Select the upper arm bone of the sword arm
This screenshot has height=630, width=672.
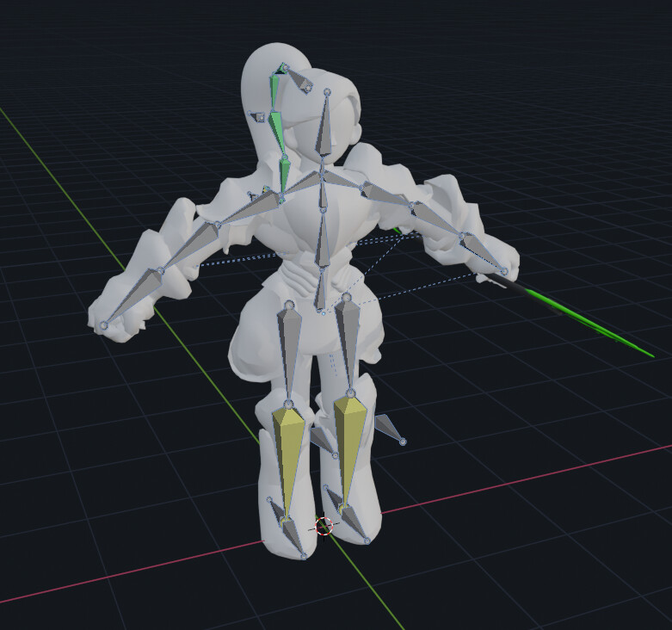click(x=385, y=195)
